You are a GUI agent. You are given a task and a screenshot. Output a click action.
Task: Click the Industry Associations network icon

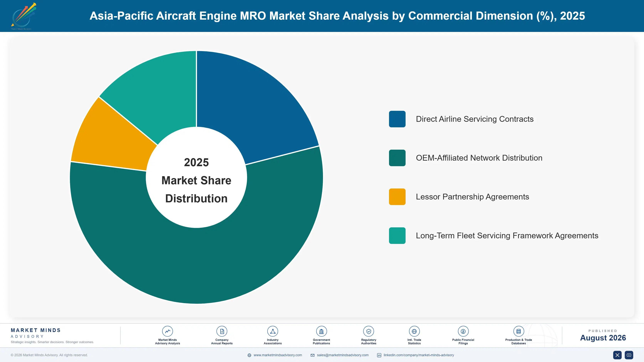[273, 331]
